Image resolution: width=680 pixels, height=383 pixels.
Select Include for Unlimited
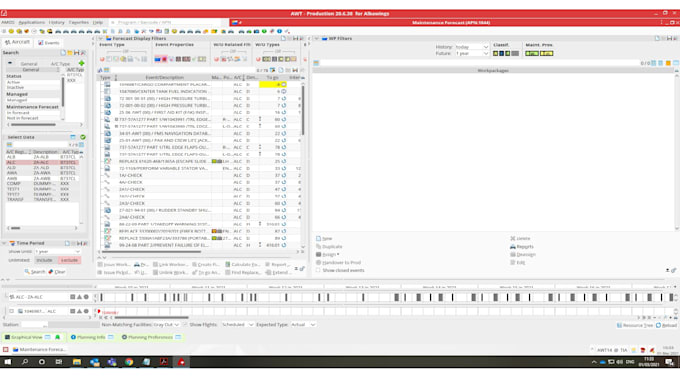point(44,260)
